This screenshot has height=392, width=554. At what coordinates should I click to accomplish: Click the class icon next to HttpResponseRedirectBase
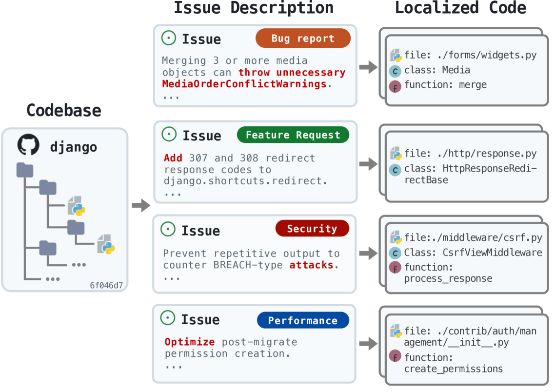tap(395, 170)
